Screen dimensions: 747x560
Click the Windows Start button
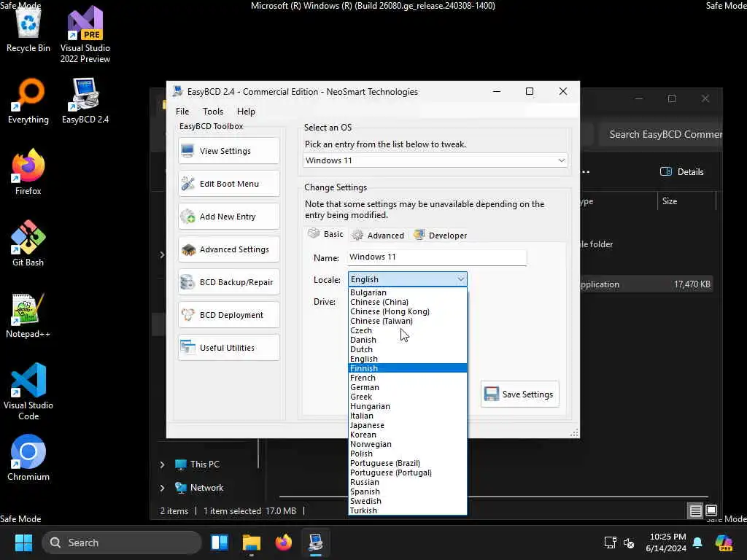coord(23,542)
